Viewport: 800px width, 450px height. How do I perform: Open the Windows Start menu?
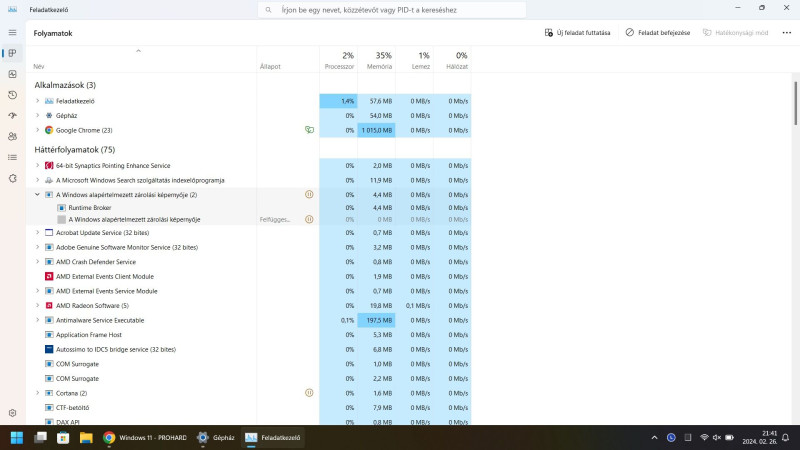coord(17,438)
